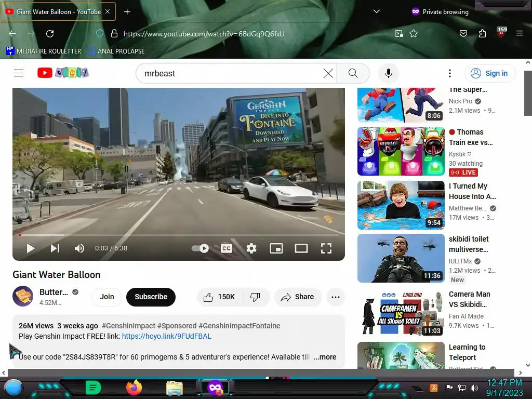The height and width of the screenshot is (399, 532).
Task: Open the Matthew Be... channel name
Action: point(467,208)
